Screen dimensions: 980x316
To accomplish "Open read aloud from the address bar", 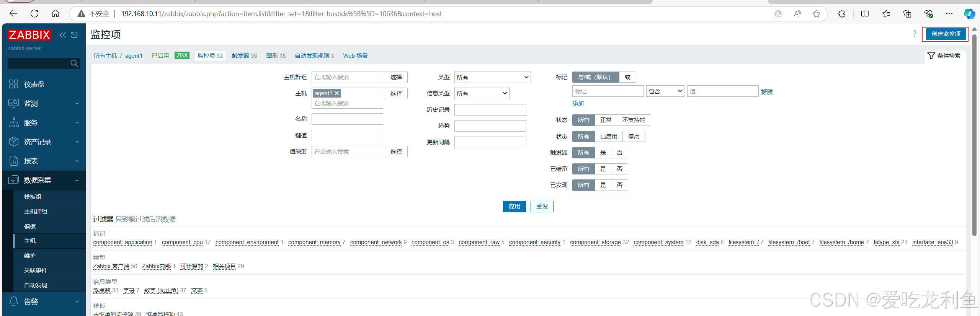I will [x=797, y=14].
